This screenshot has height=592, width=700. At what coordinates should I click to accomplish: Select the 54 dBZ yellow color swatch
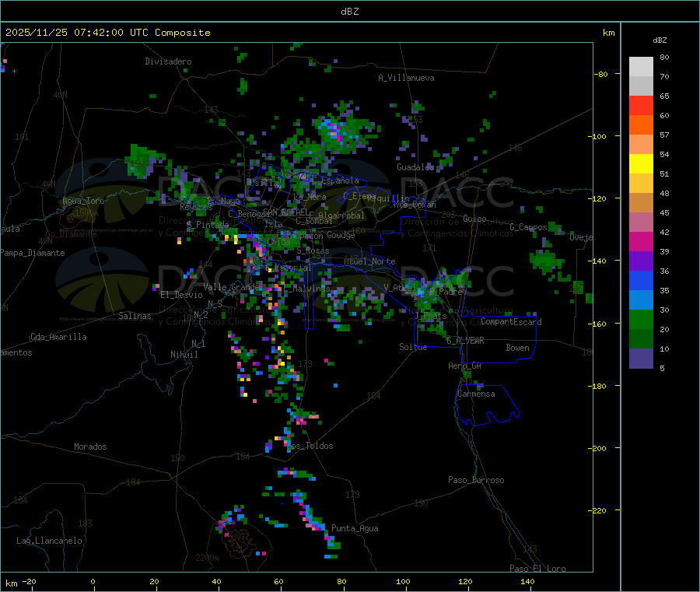point(641,164)
